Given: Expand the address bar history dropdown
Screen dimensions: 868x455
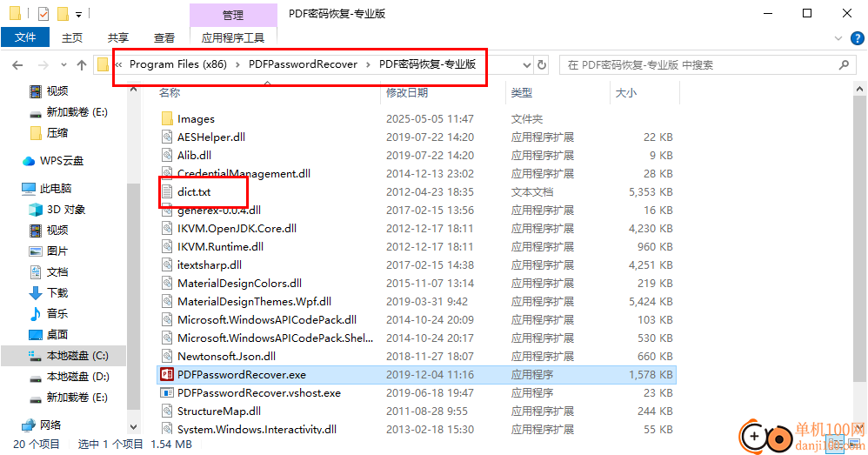Looking at the screenshot, I should pos(527,64).
